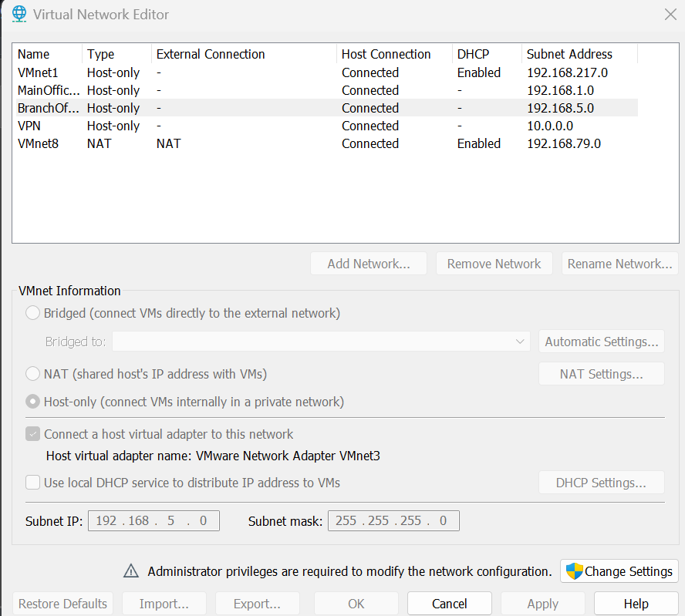The height and width of the screenshot is (616, 685).
Task: Click Host Connection column header
Action: 394,54
